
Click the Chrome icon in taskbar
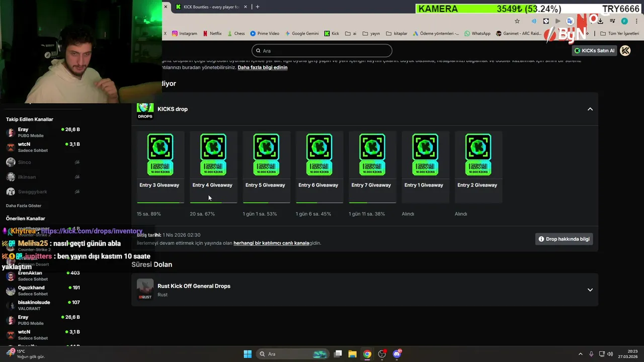click(x=367, y=354)
